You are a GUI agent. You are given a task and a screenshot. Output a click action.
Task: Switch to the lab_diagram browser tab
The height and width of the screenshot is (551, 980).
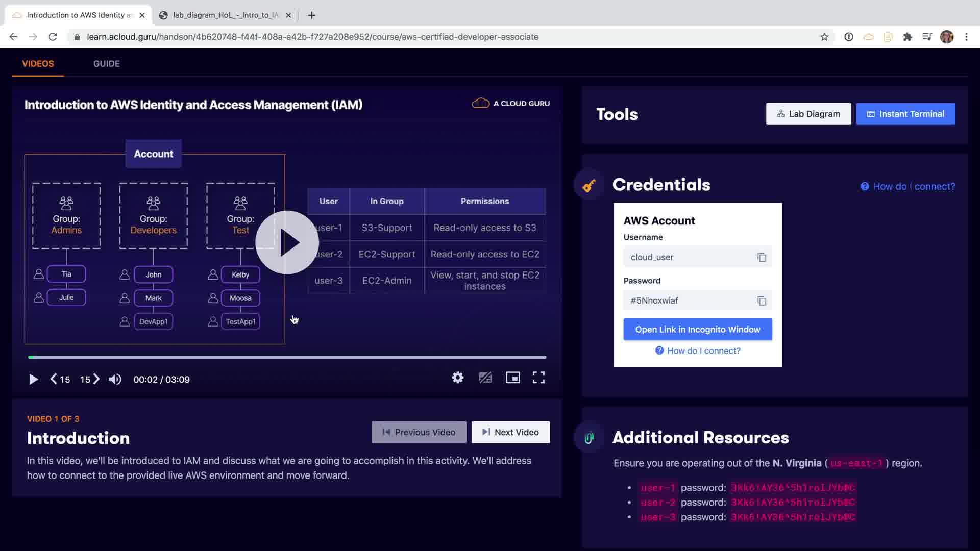point(225,15)
